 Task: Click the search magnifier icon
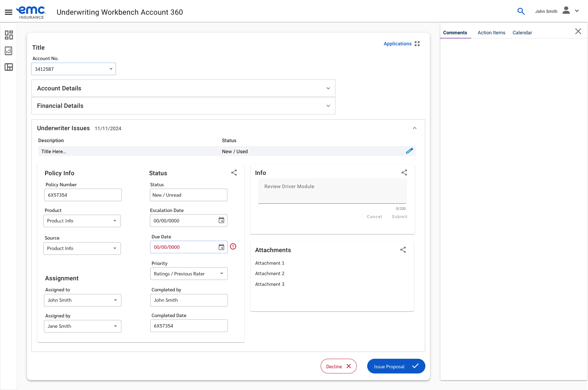point(521,11)
